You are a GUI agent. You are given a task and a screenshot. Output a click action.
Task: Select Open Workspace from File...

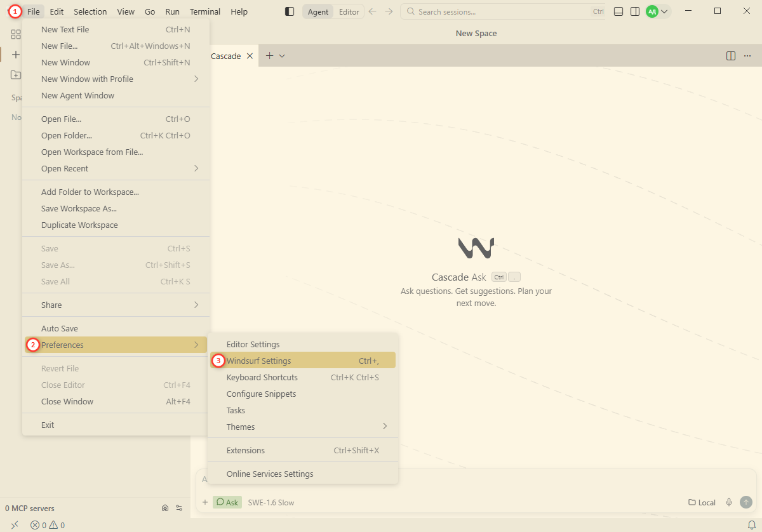point(116,152)
